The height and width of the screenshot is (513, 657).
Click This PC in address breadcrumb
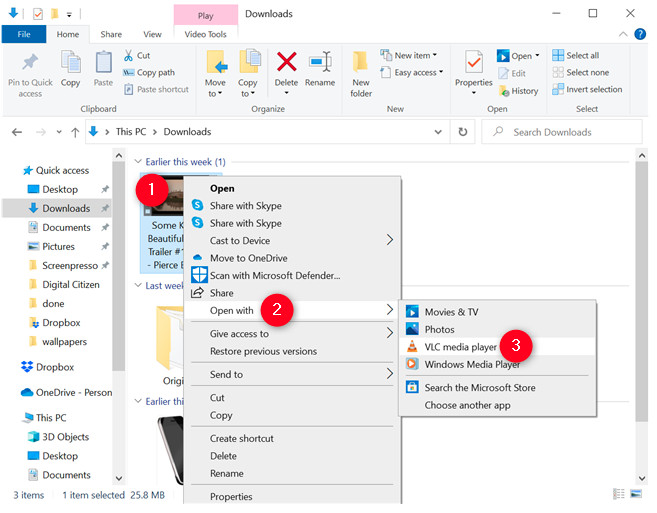[x=131, y=132]
